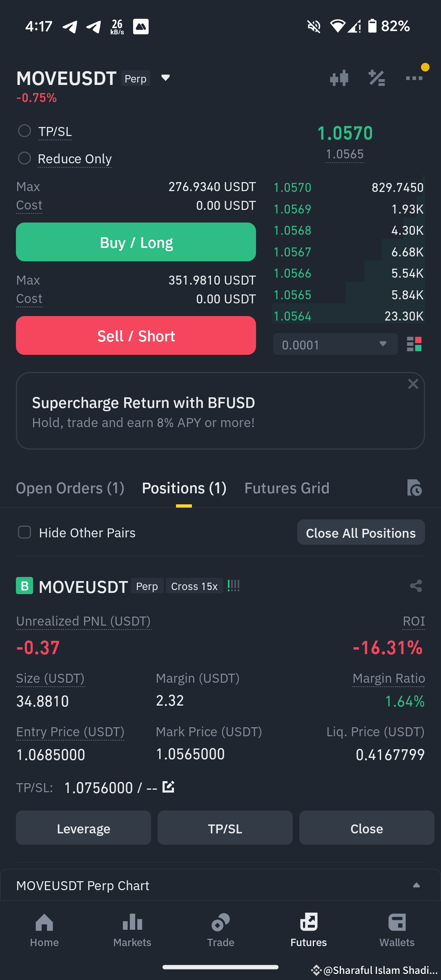Select the 1.0567 order book price row

[349, 252]
